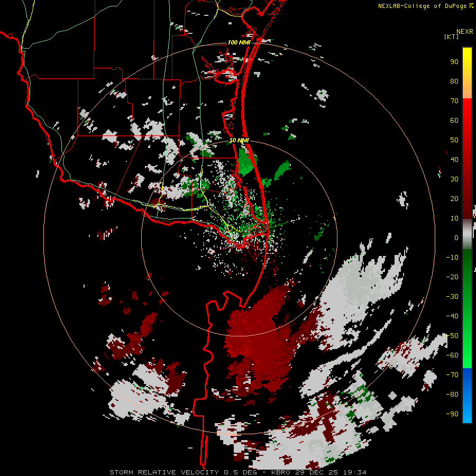This screenshot has height=476, width=476.
Task: Click the -80 value on velocity scale
Action: click(x=452, y=395)
